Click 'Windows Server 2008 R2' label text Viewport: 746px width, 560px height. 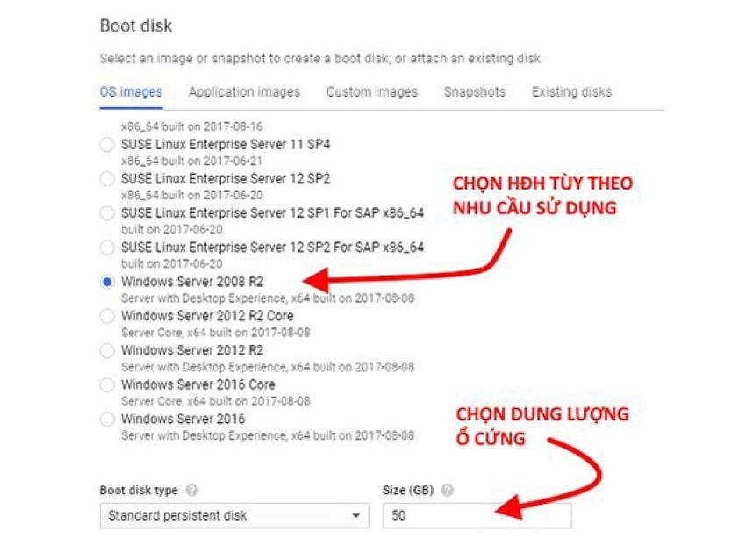point(192,282)
